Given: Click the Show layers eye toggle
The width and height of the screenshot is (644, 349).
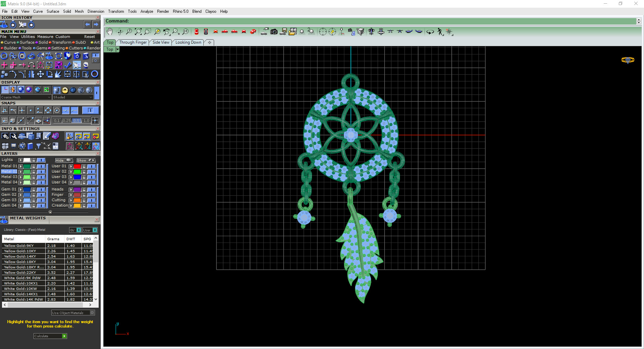Looking at the screenshot, I should pos(86,160).
